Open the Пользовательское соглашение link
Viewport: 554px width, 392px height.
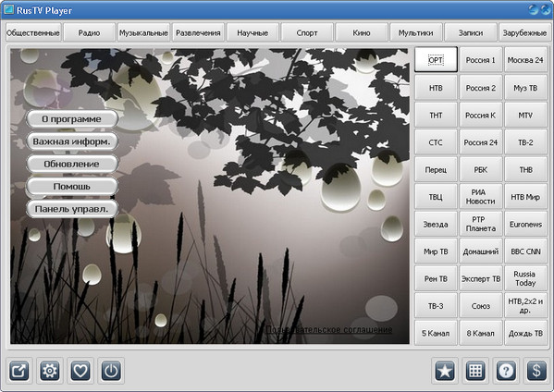click(329, 329)
